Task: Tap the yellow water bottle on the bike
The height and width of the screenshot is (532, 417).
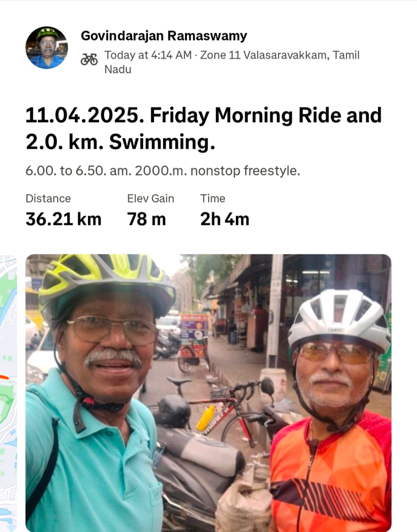Action: (x=206, y=418)
